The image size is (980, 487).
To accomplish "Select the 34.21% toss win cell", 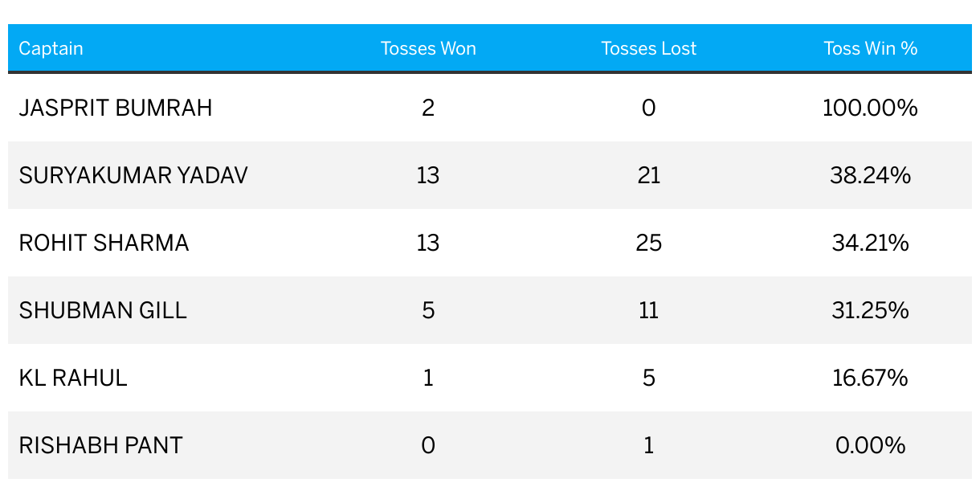I will pos(870,243).
